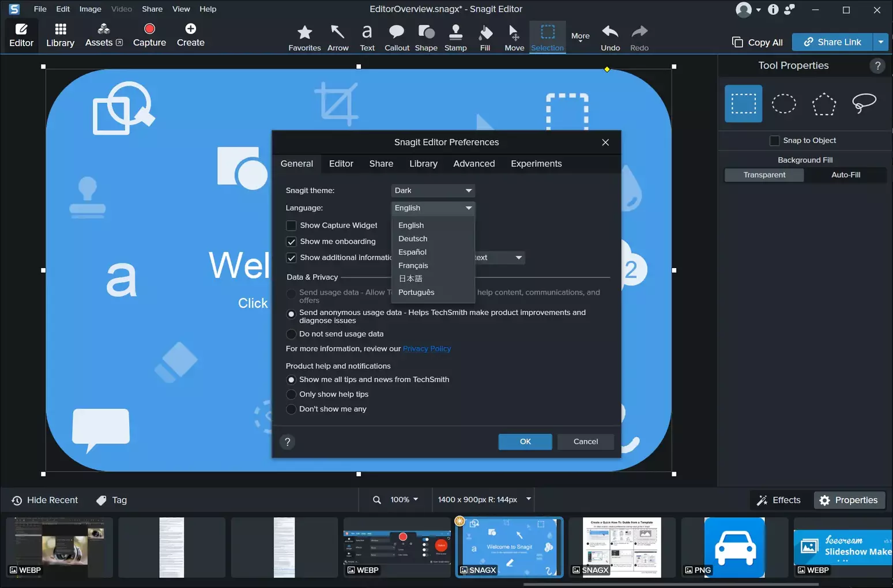Click the red Capture button
The height and width of the screenshot is (588, 893).
point(149,35)
